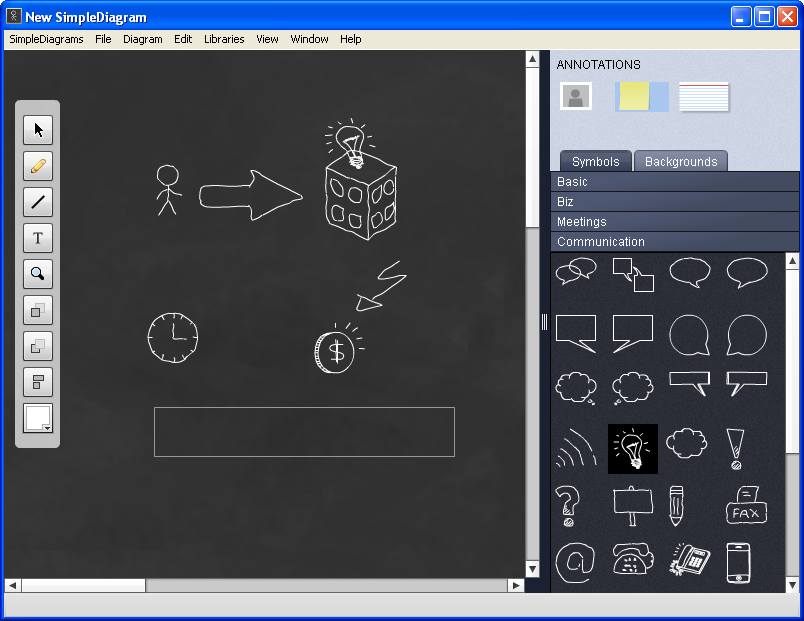The image size is (804, 621).
Task: Open the File menu
Action: (103, 39)
